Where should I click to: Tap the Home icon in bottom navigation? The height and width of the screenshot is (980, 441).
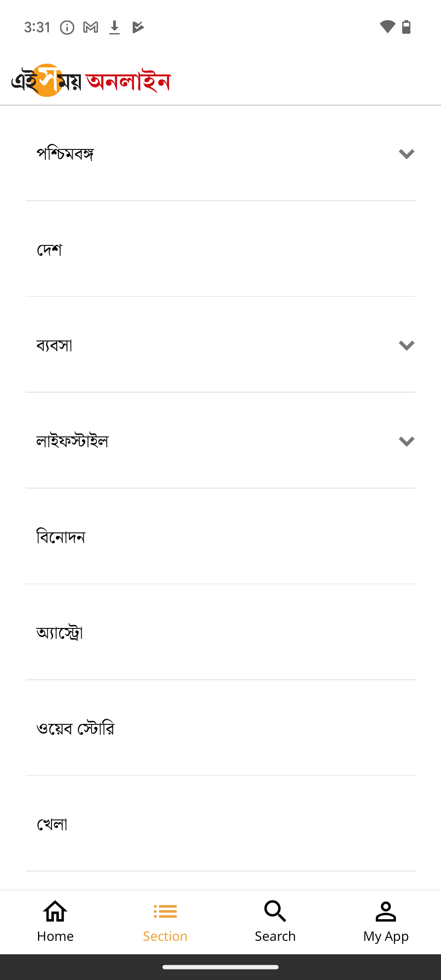(55, 911)
